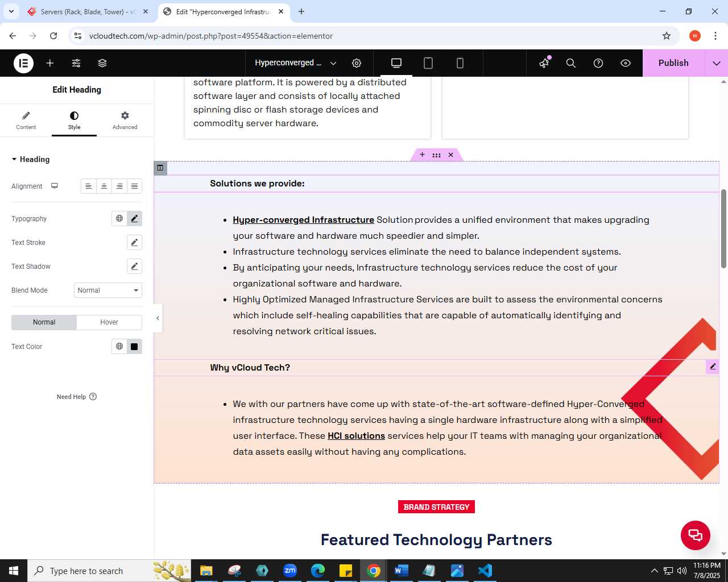Edit Typography with pencil icon
The height and width of the screenshot is (582, 728).
[134, 218]
